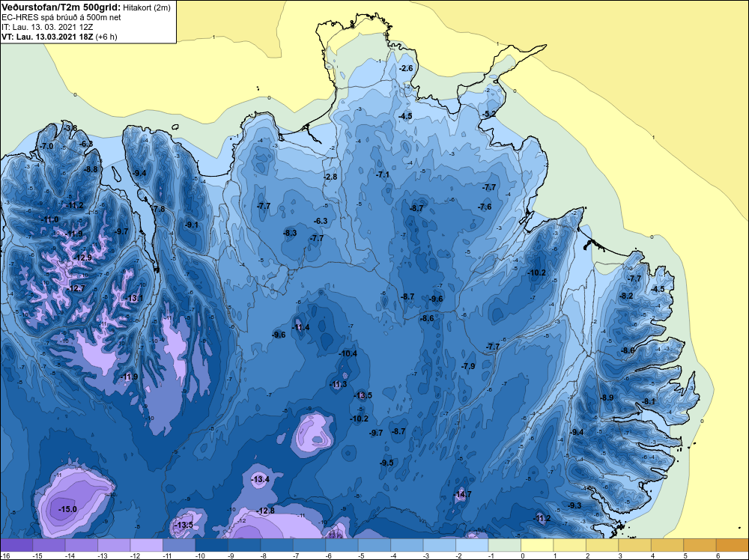Click the -11.0 temperature label
This screenshot has height=560, width=749.
click(x=49, y=219)
